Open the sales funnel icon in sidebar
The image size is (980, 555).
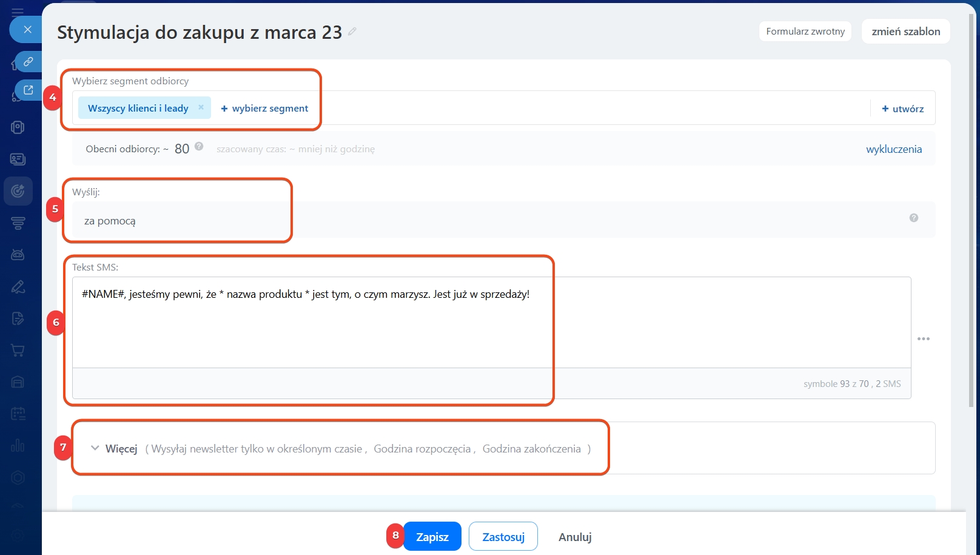click(18, 223)
